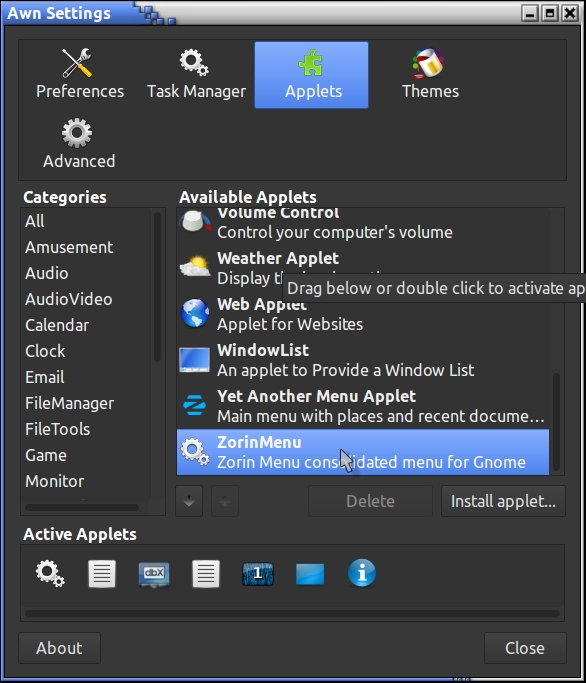Select the Audio category
The height and width of the screenshot is (683, 586).
47,273
